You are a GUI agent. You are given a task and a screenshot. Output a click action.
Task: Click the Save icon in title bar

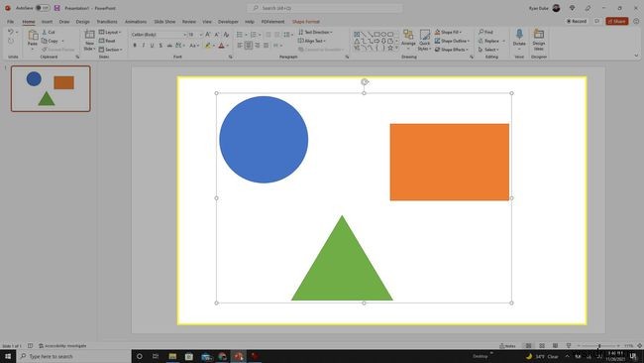[x=57, y=8]
